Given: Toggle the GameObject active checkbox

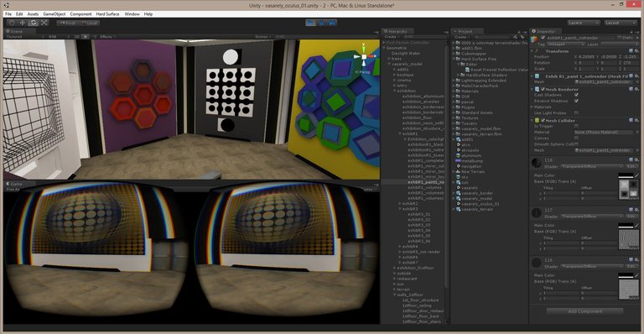Looking at the screenshot, I should (543, 38).
